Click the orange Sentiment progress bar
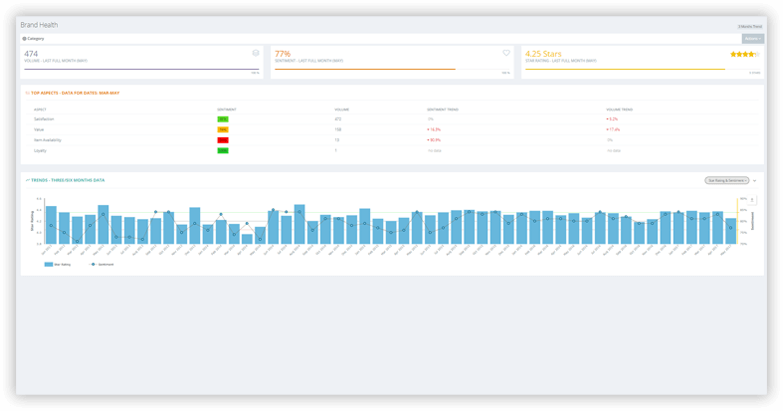783x411 pixels. (x=365, y=69)
